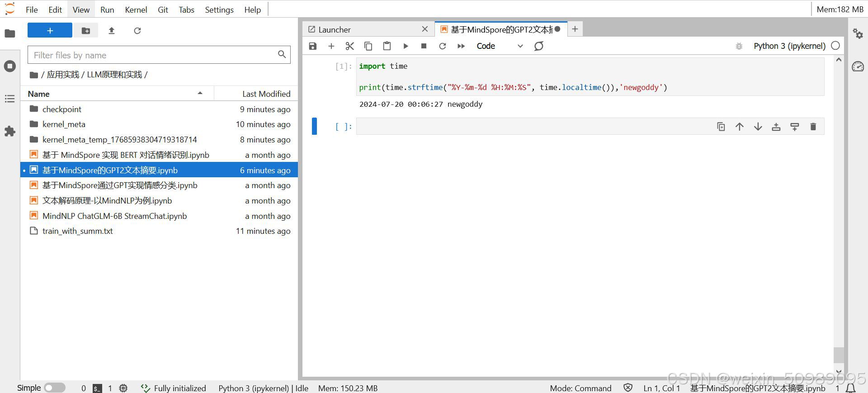Select kernel_meta_temp_17685938304719318714 folder

click(159, 140)
